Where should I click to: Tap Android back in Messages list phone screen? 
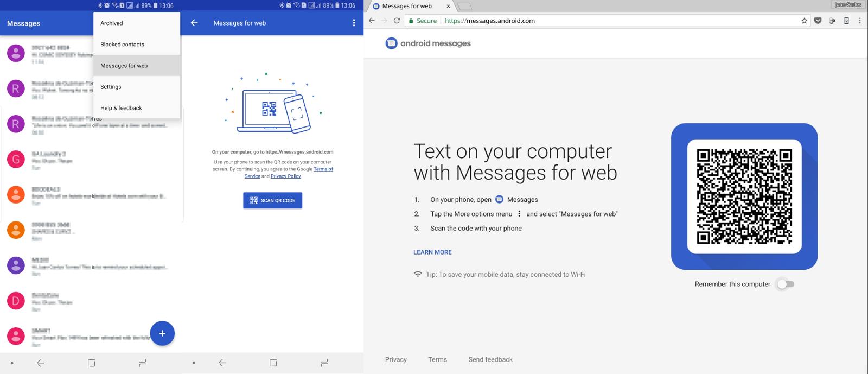coord(41,363)
